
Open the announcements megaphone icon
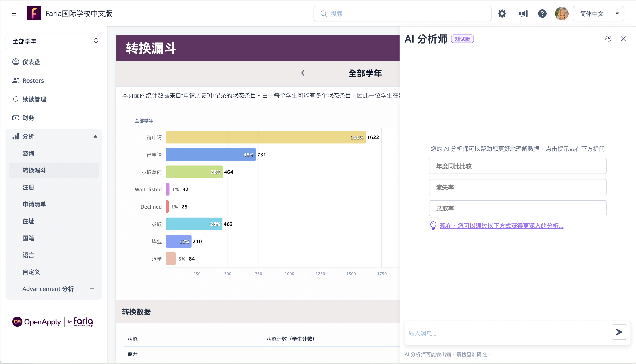pos(523,14)
